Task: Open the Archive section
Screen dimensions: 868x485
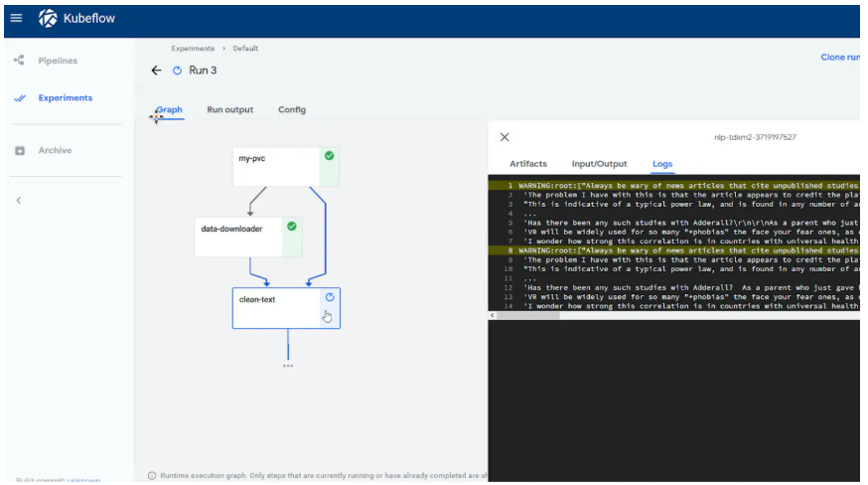Action: (x=55, y=150)
